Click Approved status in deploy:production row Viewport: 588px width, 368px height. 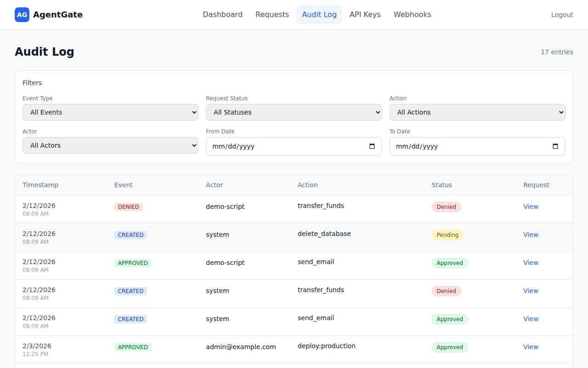450,347
